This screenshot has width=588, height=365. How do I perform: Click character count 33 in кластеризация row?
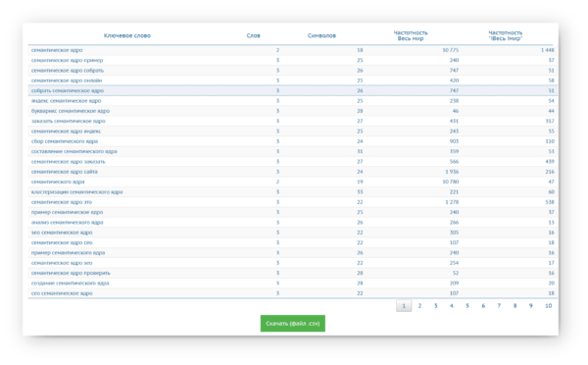(360, 192)
